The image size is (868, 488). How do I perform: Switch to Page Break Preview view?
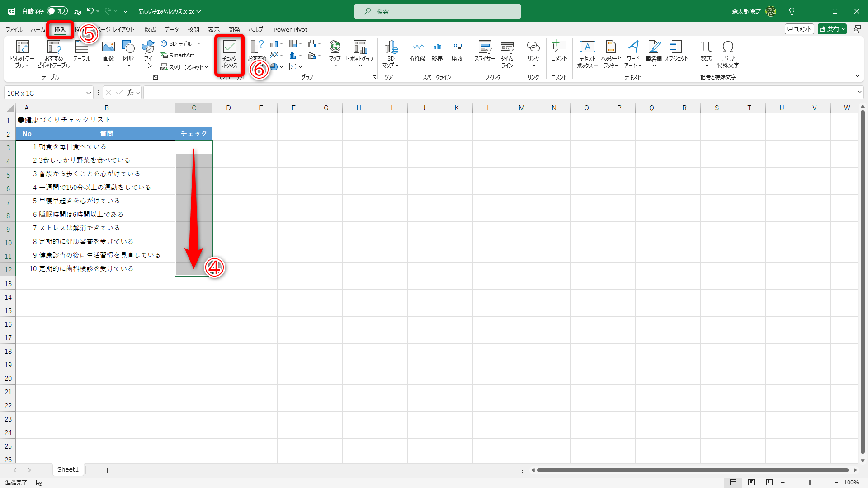click(769, 483)
